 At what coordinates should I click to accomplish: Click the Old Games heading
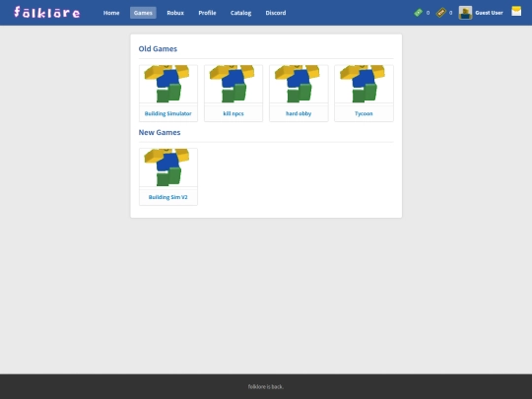click(x=158, y=49)
